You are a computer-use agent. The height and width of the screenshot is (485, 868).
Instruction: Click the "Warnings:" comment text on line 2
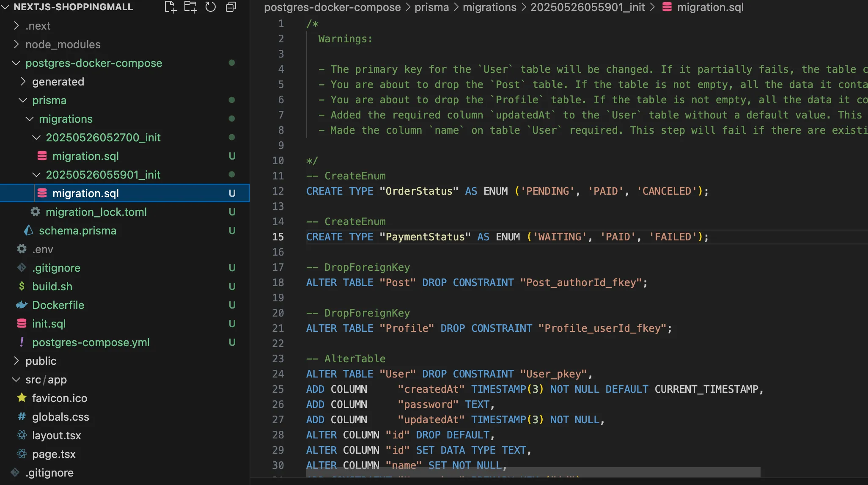[x=345, y=39]
